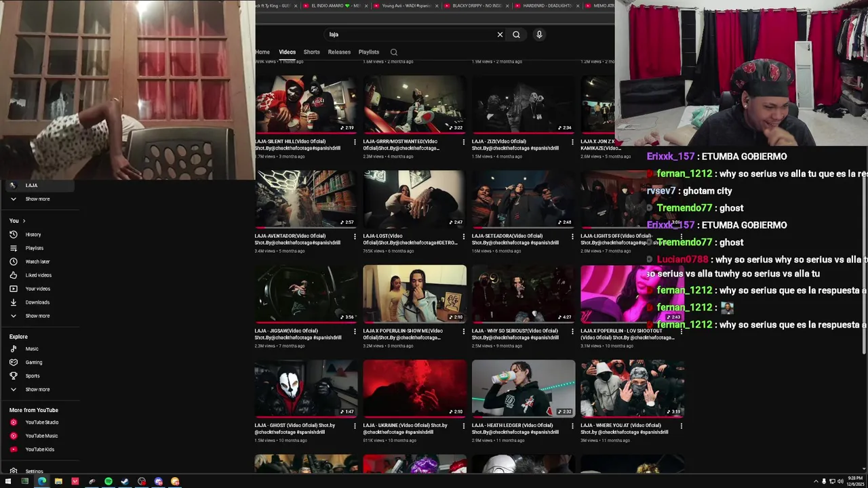Close the EL INDIO AMARO browser tab

click(367, 6)
